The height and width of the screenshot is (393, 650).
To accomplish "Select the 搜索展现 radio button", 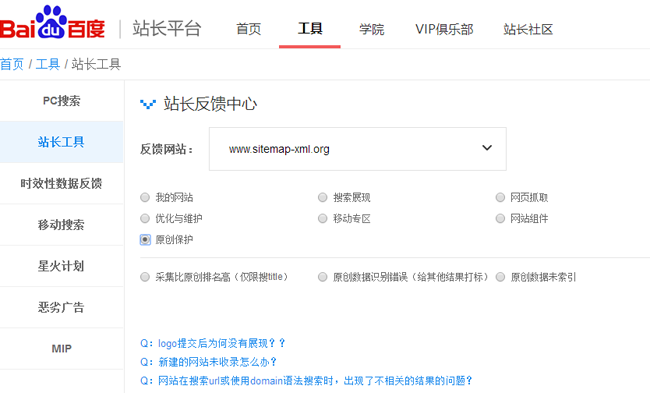I will pos(323,197).
